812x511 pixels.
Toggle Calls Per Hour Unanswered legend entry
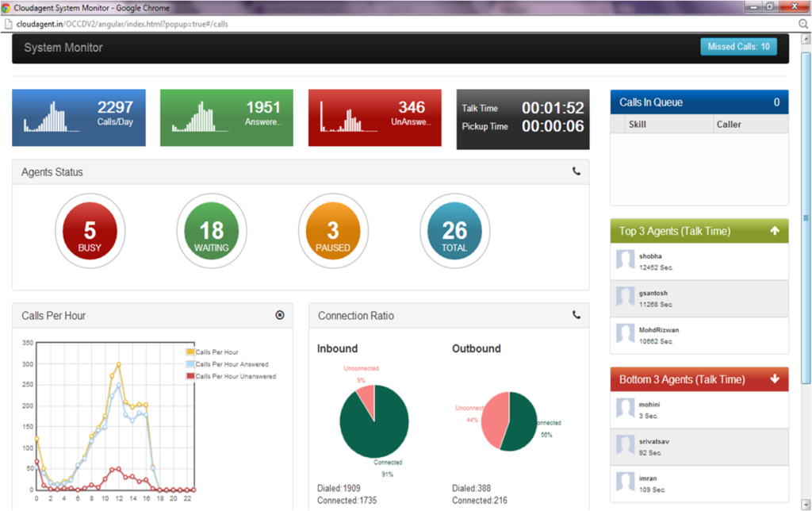[231, 376]
